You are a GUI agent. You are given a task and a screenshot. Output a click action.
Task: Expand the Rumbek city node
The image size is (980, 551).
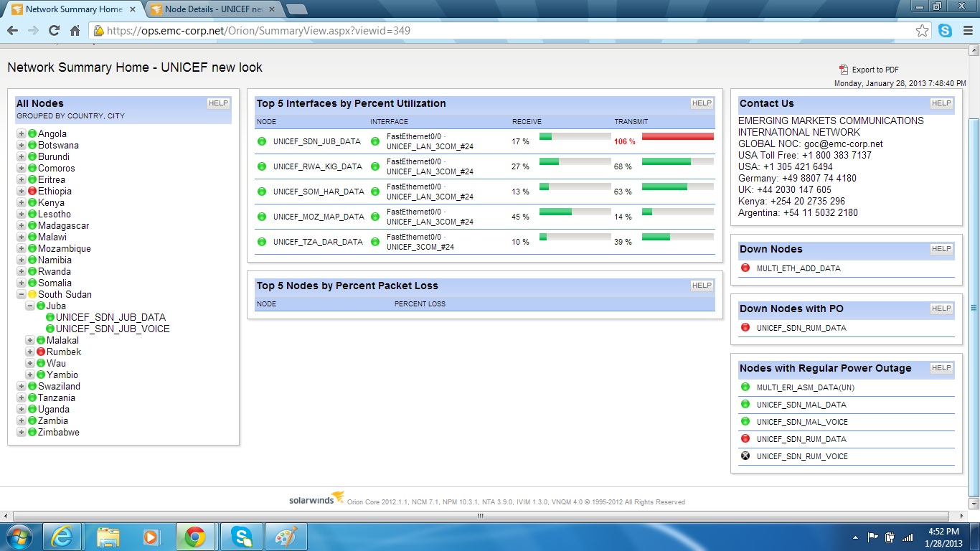[x=29, y=352]
